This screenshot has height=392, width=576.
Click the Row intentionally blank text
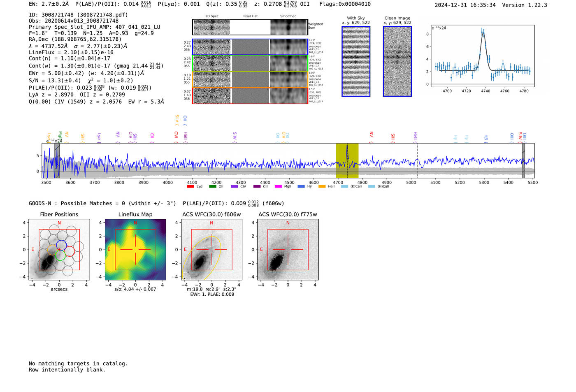(67, 370)
